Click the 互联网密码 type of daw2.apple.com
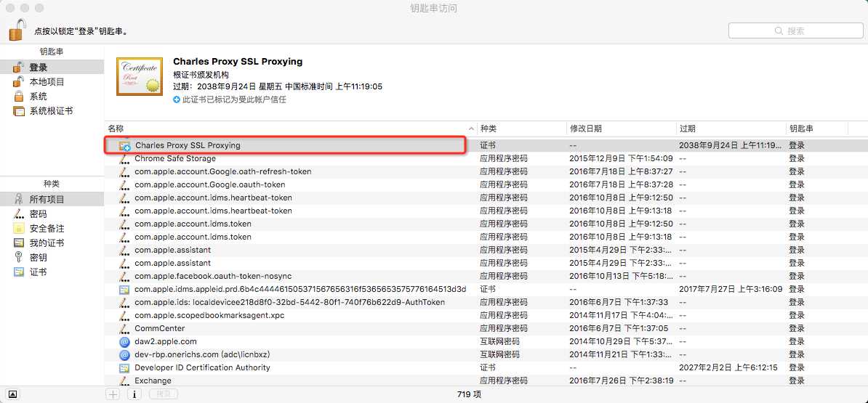 click(500, 341)
